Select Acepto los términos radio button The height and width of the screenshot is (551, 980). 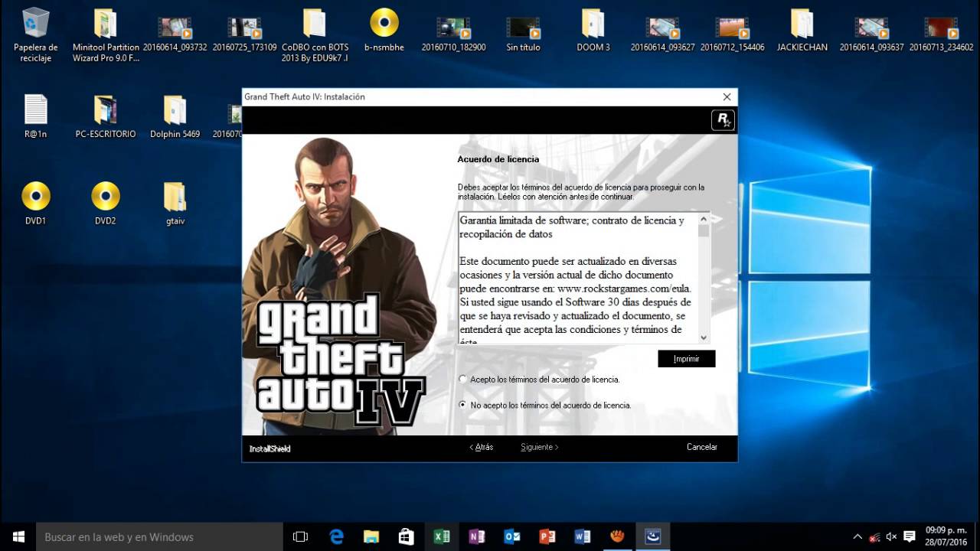[x=462, y=379]
